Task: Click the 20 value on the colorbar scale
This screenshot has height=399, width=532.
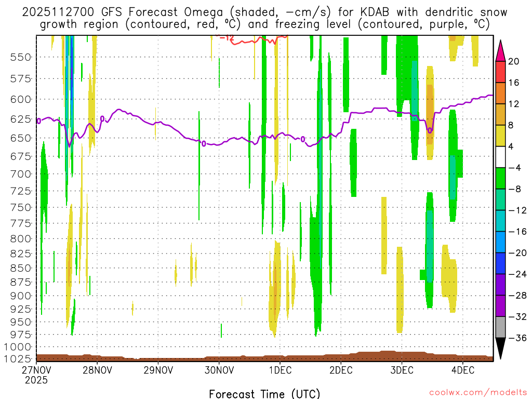Action: pyautogui.click(x=514, y=61)
